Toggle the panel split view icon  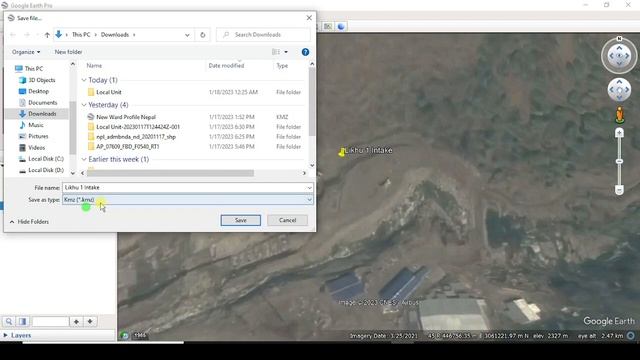pos(22,322)
